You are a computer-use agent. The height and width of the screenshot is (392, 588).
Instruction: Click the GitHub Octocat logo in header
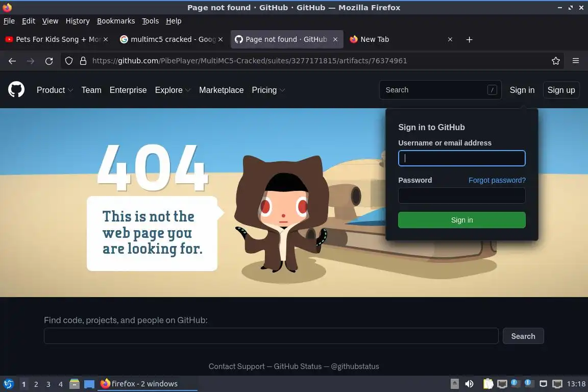[x=16, y=90]
